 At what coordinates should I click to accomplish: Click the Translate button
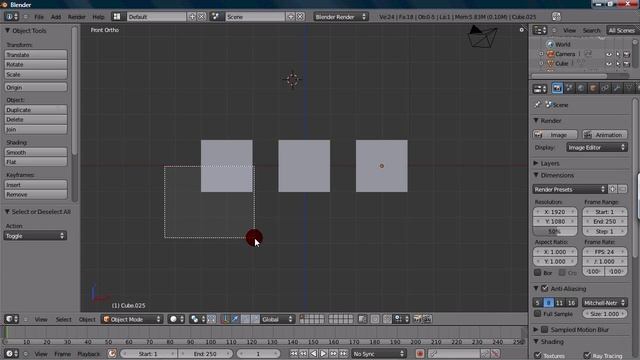[x=36, y=55]
